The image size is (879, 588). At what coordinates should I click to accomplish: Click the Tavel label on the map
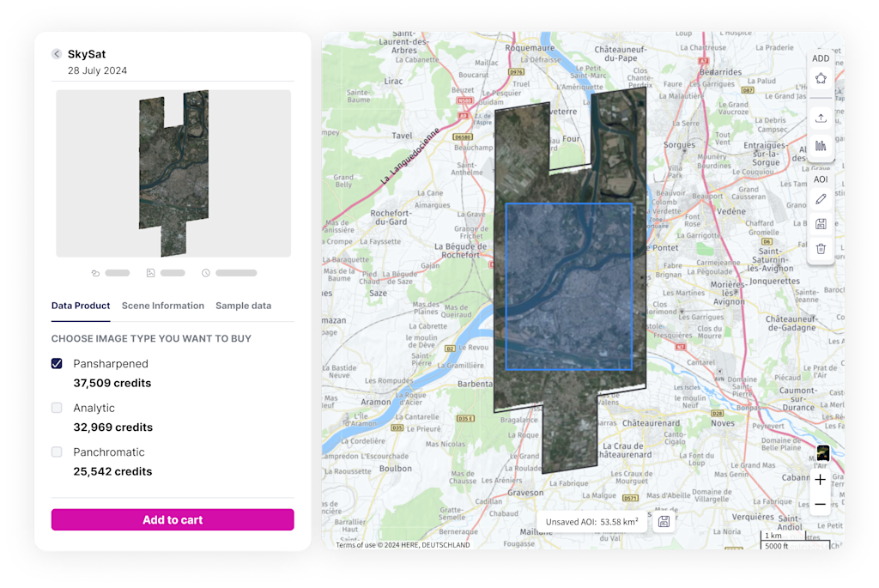pyautogui.click(x=402, y=136)
